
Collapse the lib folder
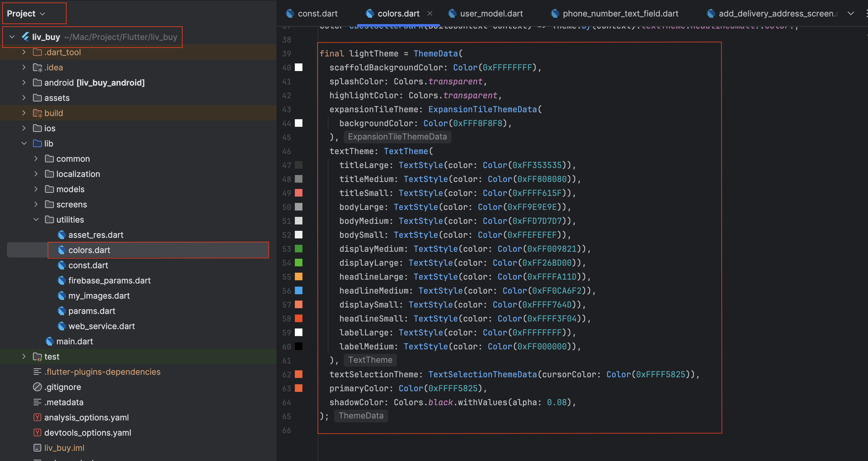tap(24, 144)
